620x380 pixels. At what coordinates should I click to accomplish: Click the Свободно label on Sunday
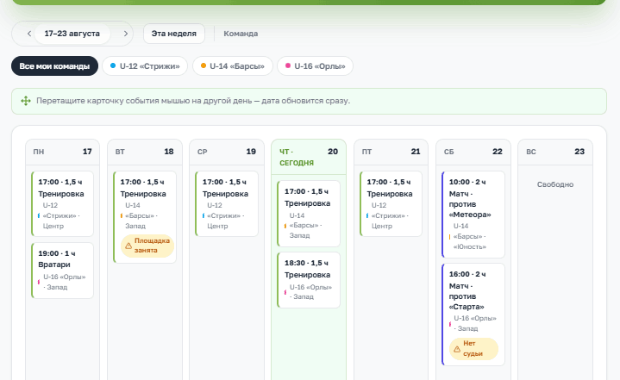click(x=555, y=185)
